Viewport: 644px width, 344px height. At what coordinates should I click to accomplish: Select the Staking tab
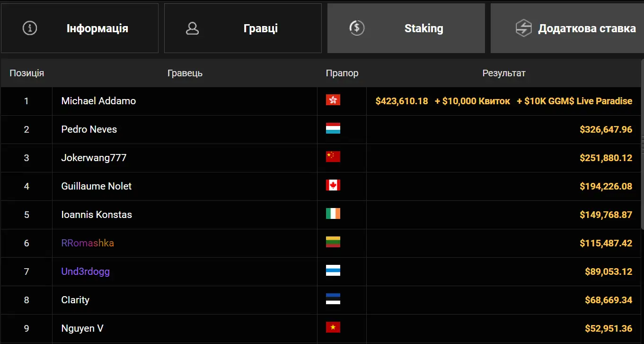pos(406,28)
